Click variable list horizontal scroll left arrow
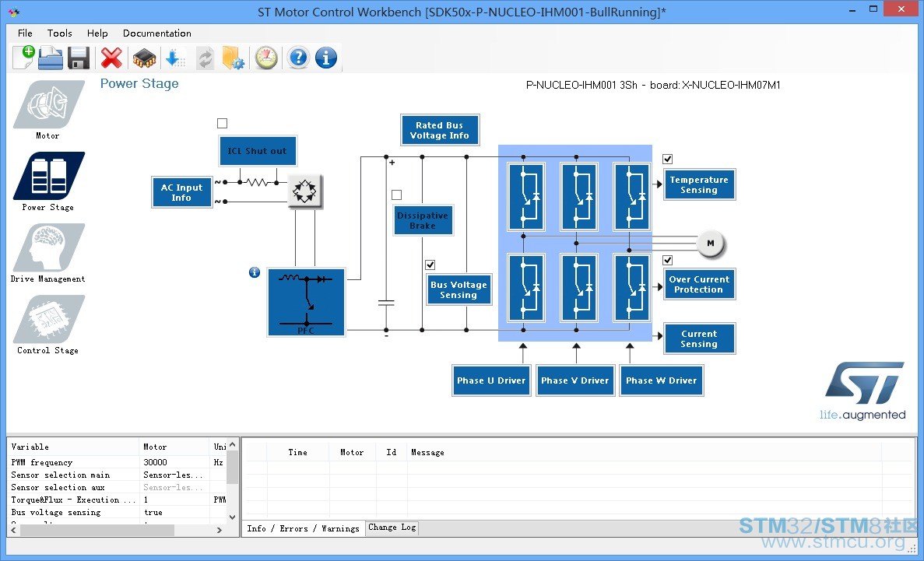The image size is (924, 561). pyautogui.click(x=14, y=530)
